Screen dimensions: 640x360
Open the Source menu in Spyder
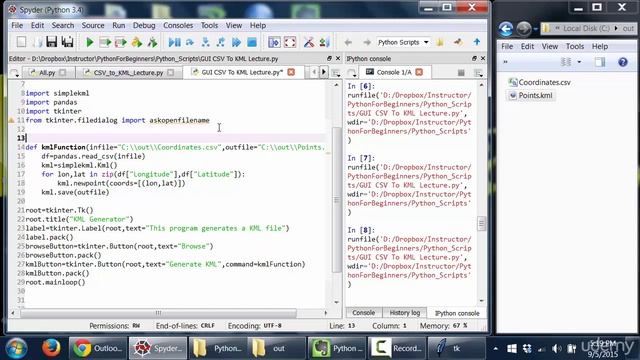coord(93,25)
